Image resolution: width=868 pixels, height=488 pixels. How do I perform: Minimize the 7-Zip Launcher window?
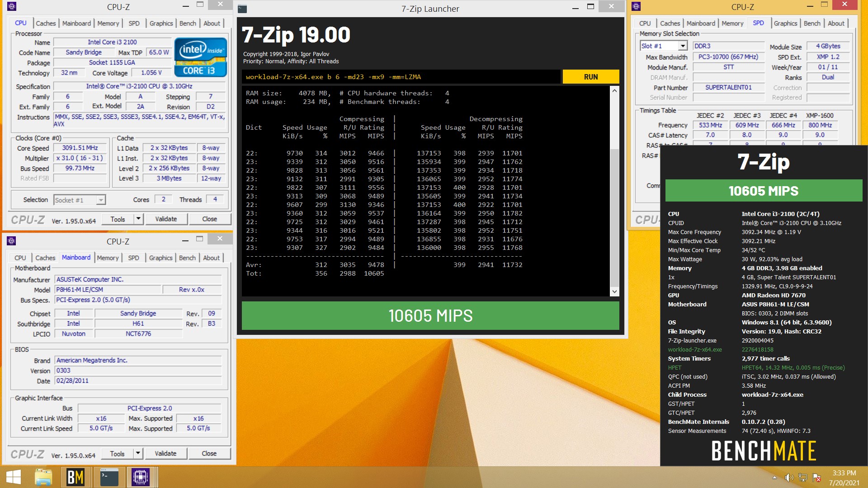pos(575,8)
